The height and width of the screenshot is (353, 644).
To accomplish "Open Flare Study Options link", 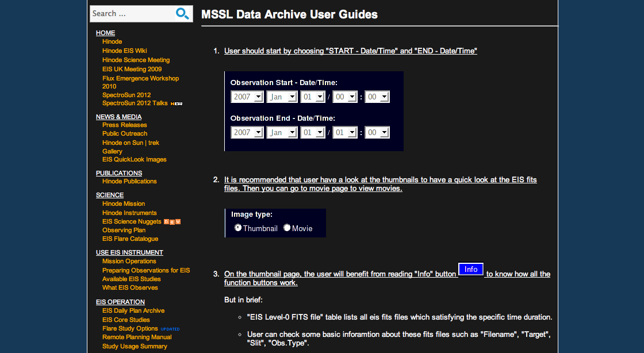I will (130, 328).
